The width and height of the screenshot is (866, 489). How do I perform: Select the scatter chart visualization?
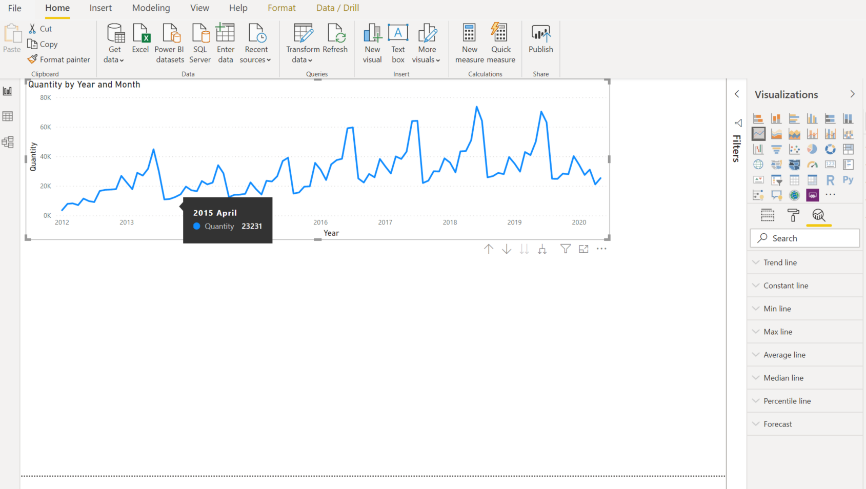point(794,149)
